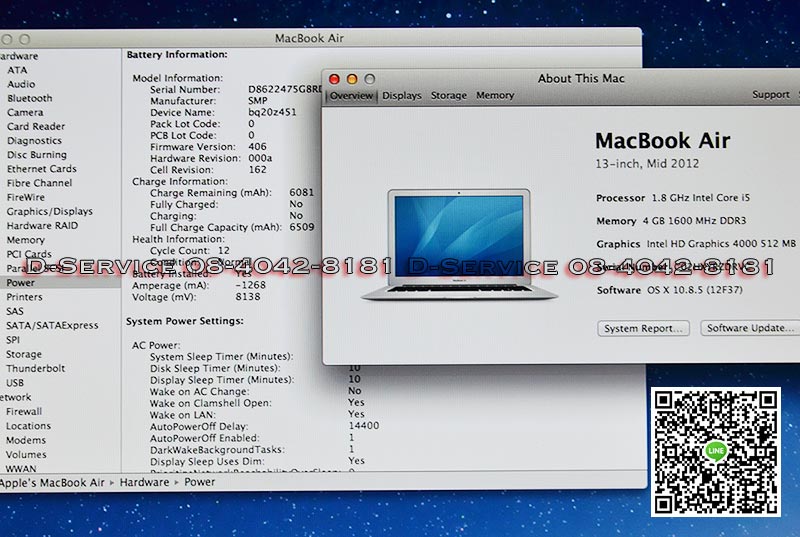Choose Camera in the sidebar list
The height and width of the screenshot is (537, 800).
25,112
